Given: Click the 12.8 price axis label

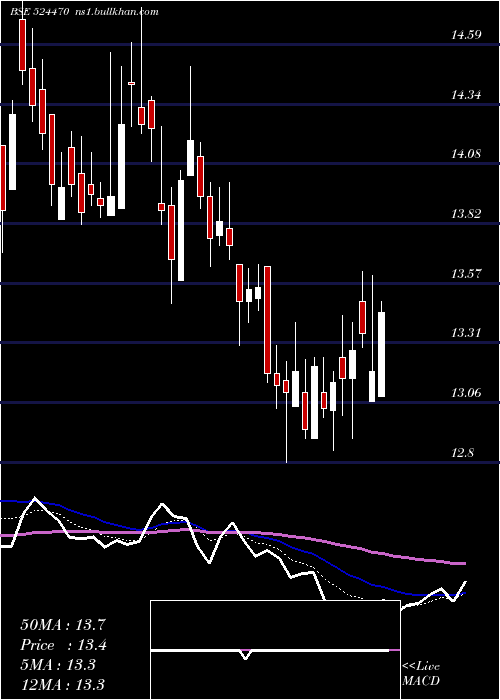Looking at the screenshot, I should click(x=462, y=453).
